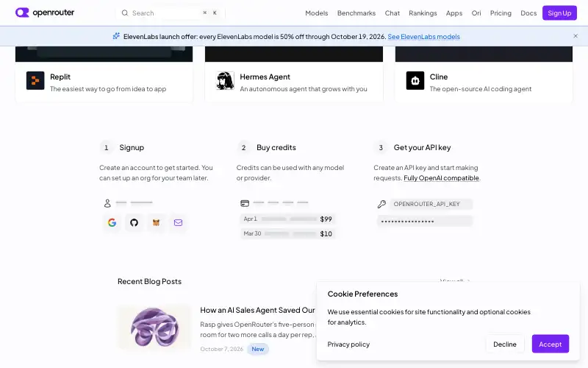Click the $10 amount in Mar 30 row
The width and height of the screenshot is (588, 368).
tap(326, 233)
